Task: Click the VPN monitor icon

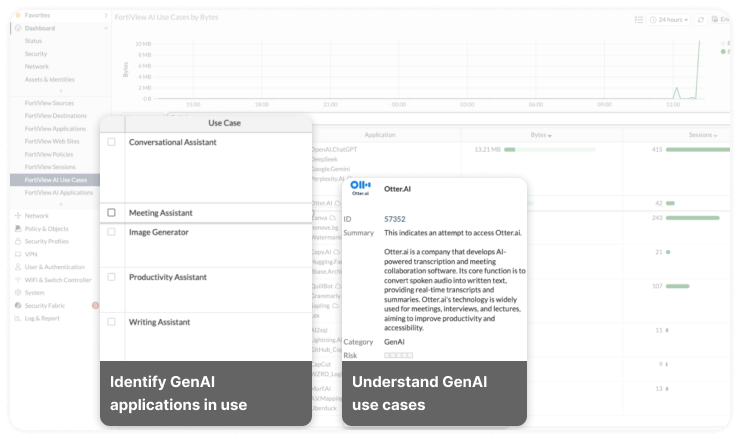Action: point(18,254)
